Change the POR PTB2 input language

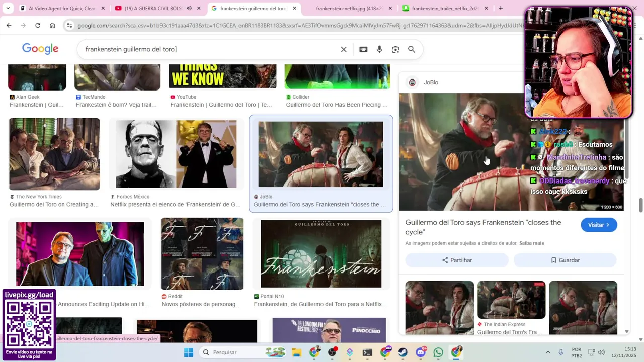pyautogui.click(x=577, y=352)
